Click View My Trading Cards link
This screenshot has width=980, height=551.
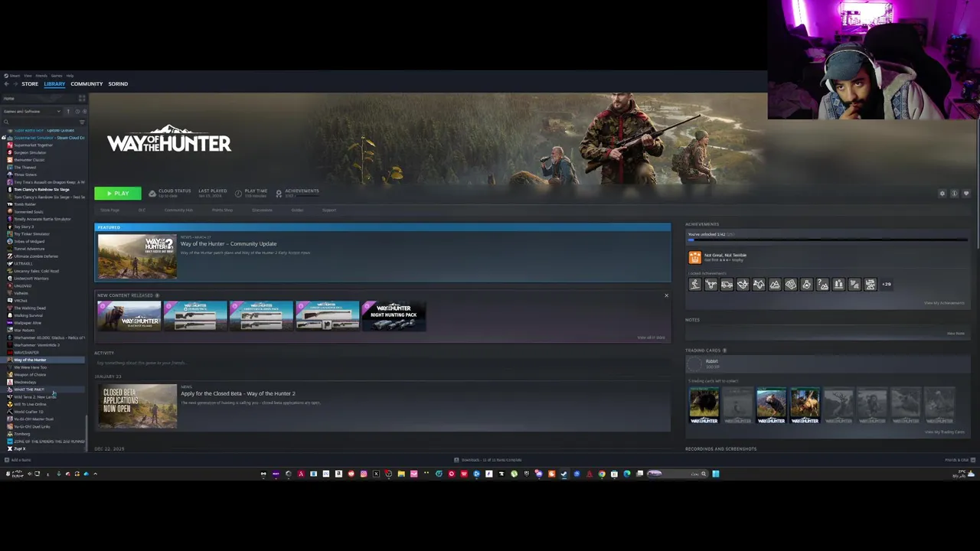click(x=944, y=432)
